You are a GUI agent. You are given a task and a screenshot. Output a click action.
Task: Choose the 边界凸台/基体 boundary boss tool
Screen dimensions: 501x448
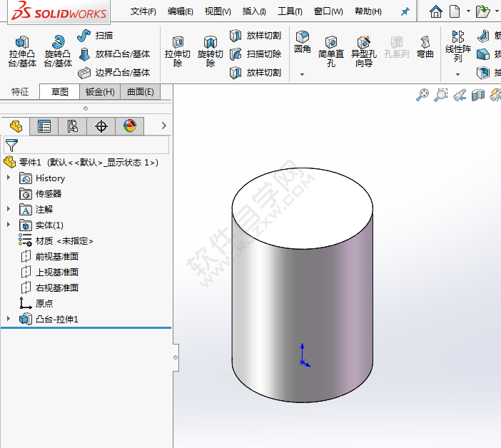click(x=114, y=73)
